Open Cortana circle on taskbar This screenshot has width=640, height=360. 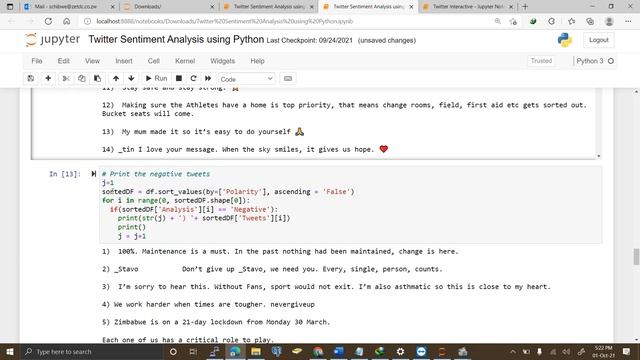tap(173, 351)
